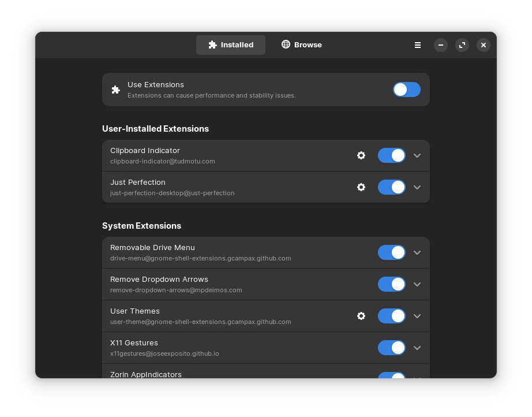Maximize the Extensions window
Viewport: 532px width, 417px height.
(462, 45)
